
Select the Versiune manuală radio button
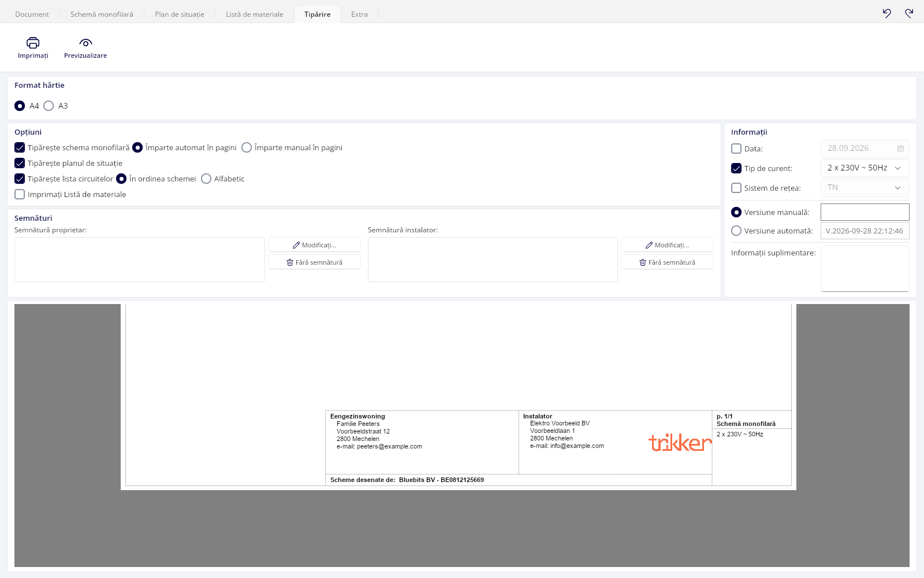click(x=736, y=212)
